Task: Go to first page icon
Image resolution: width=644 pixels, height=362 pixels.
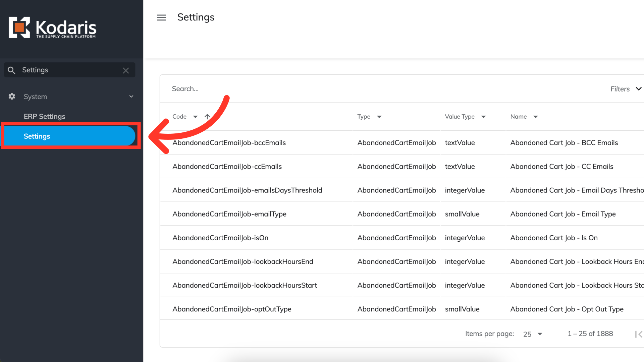Action: (x=638, y=334)
